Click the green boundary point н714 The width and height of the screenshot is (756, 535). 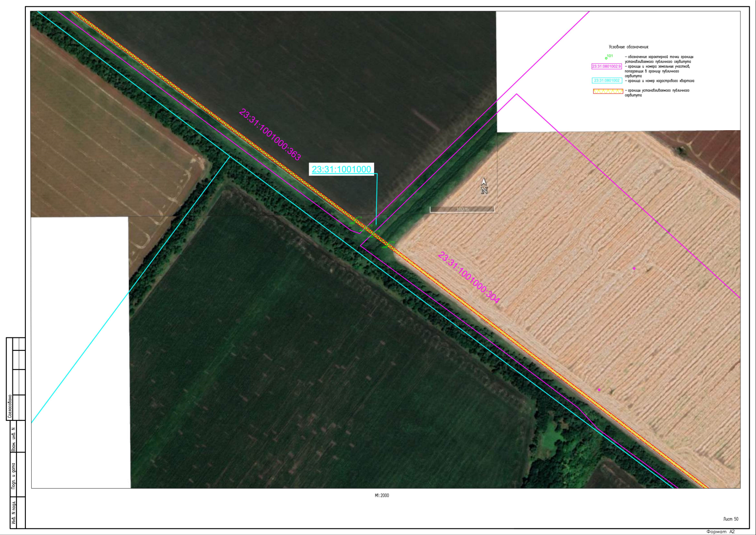(388, 244)
